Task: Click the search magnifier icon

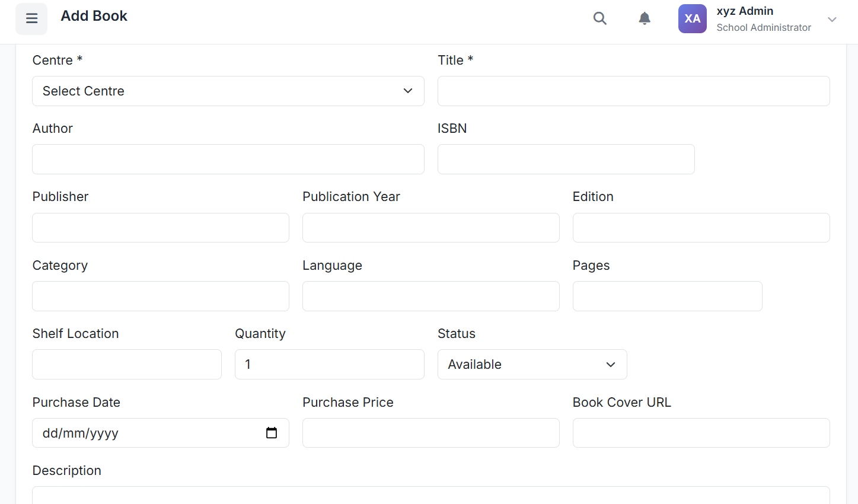Action: 599,18
